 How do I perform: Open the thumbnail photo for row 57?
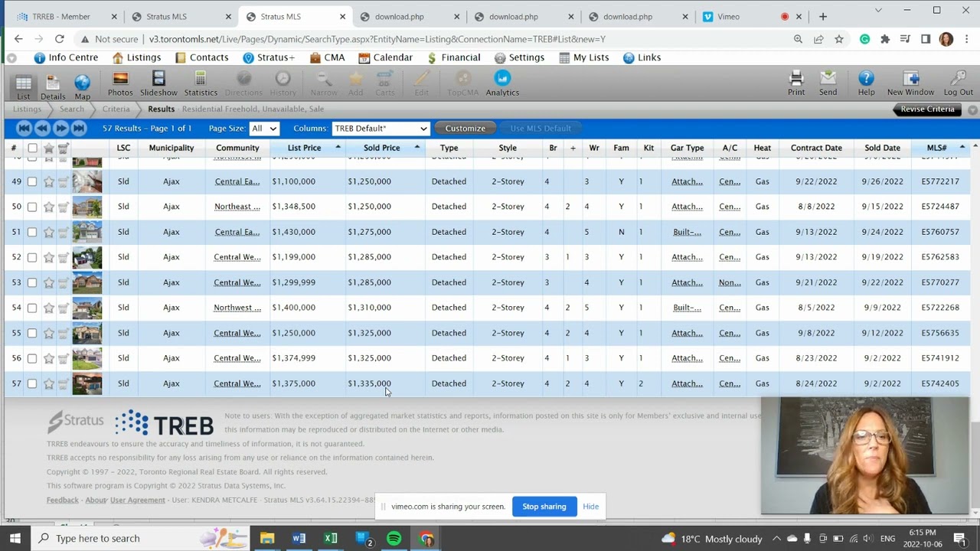[x=87, y=383]
